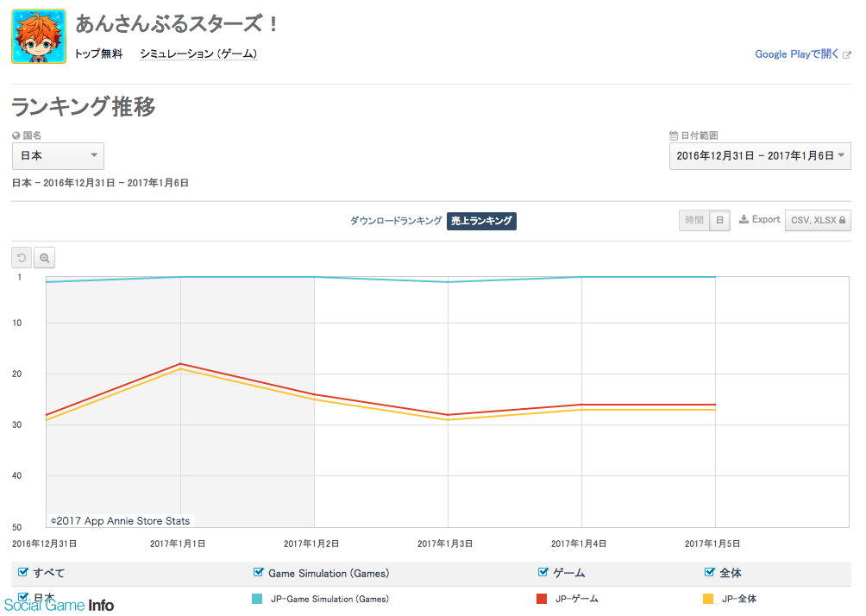
Task: Open the シミュレーション (ゲーム) category link
Action: coord(198,53)
